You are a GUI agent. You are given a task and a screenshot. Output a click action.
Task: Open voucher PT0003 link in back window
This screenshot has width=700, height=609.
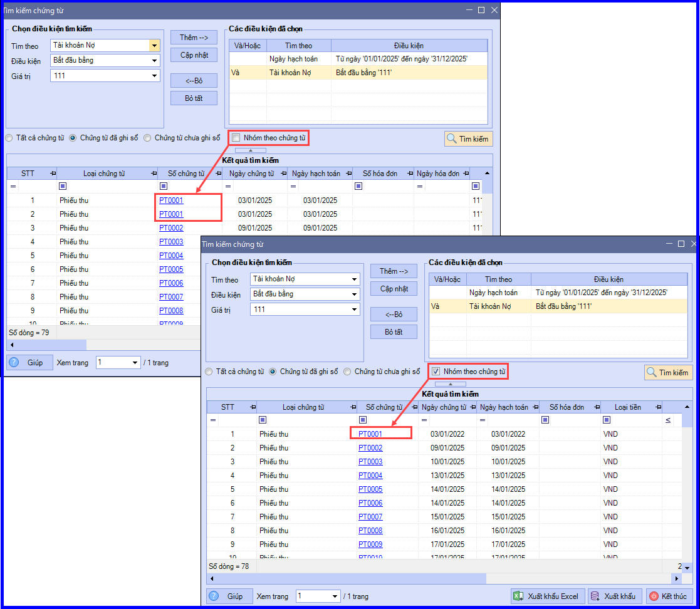pyautogui.click(x=171, y=242)
